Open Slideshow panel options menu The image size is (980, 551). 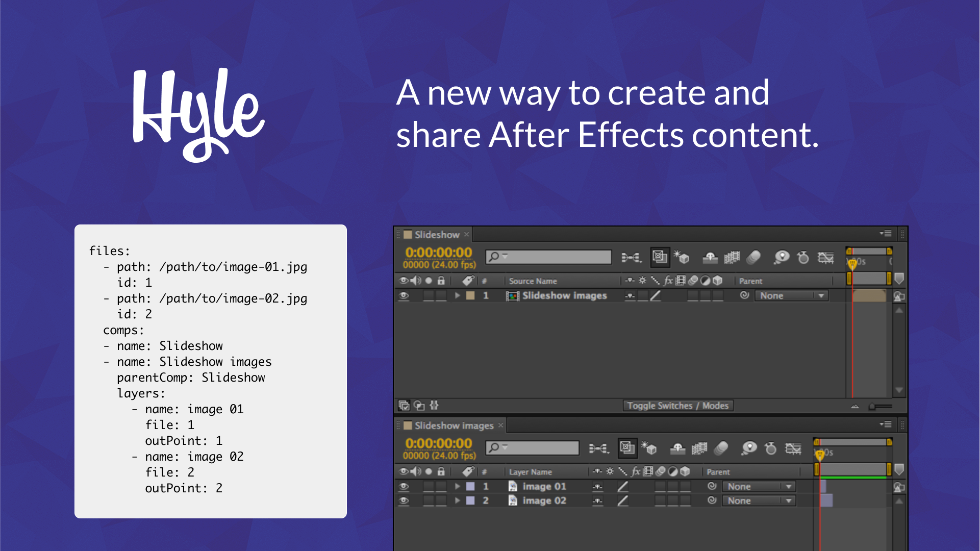click(x=886, y=234)
